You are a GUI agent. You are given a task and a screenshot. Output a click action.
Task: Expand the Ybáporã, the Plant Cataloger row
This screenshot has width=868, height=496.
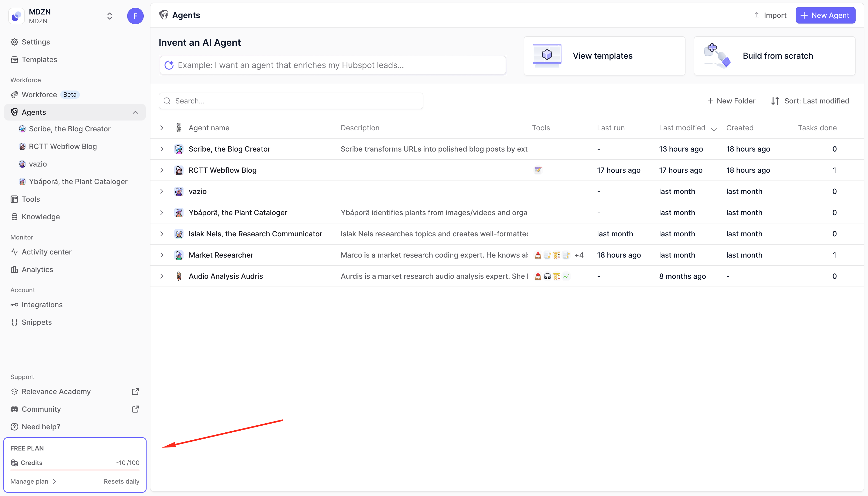162,213
